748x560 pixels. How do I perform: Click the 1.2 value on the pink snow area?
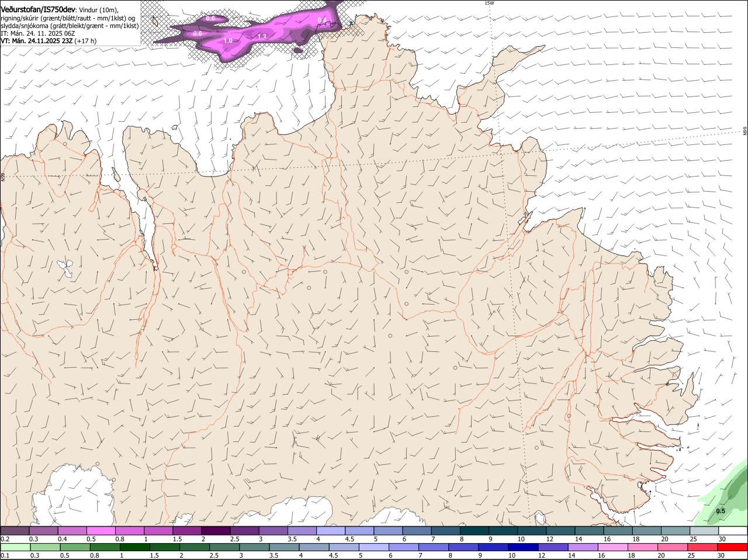click(262, 36)
